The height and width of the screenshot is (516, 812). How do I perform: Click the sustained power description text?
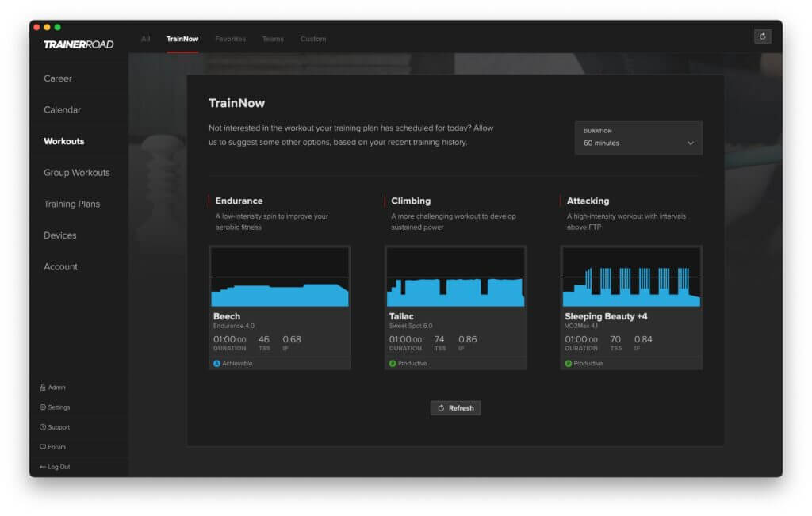pyautogui.click(x=454, y=221)
